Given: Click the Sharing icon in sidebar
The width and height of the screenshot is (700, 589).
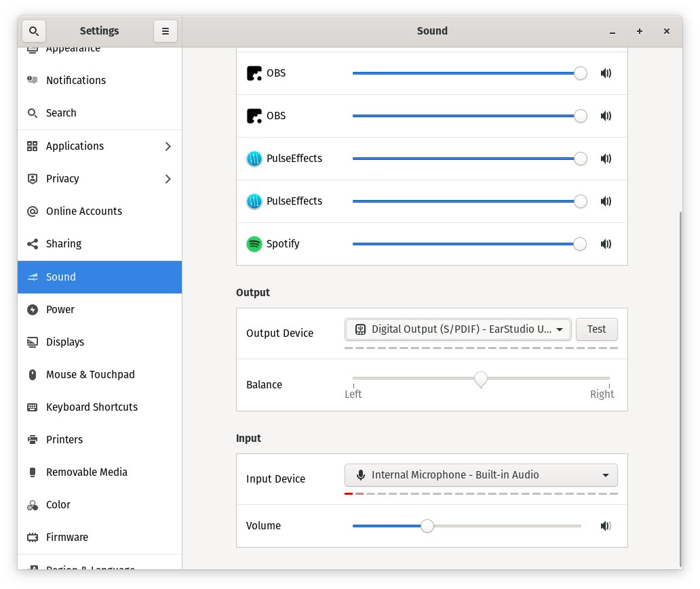Looking at the screenshot, I should point(32,243).
